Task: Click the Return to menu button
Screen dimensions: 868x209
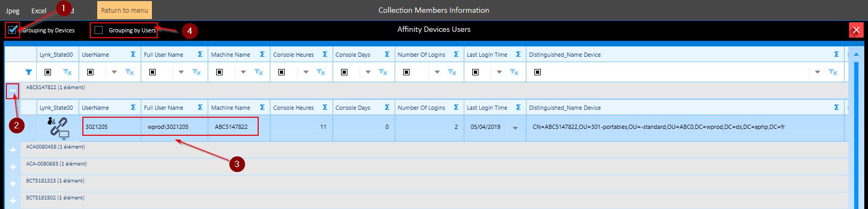Action: [x=124, y=10]
